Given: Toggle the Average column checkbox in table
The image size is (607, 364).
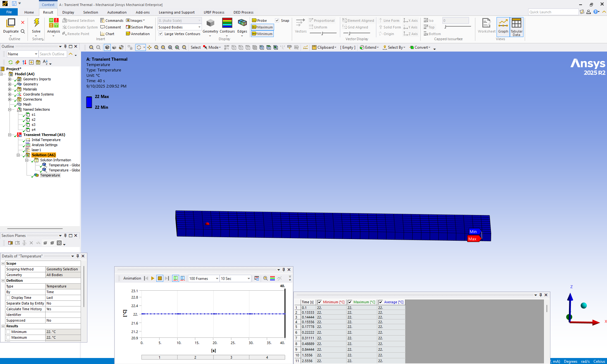Looking at the screenshot, I should [380, 302].
